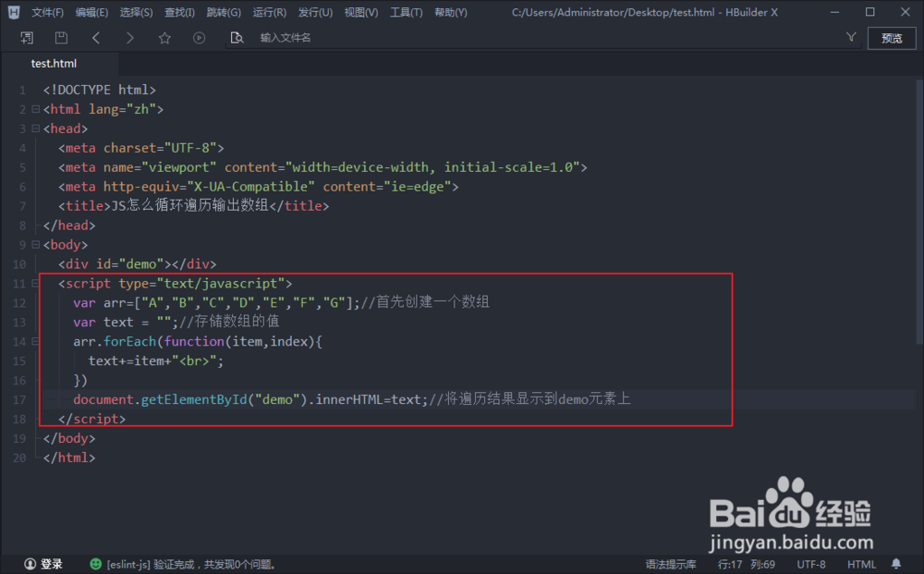Click the 预览 preview button

892,39
